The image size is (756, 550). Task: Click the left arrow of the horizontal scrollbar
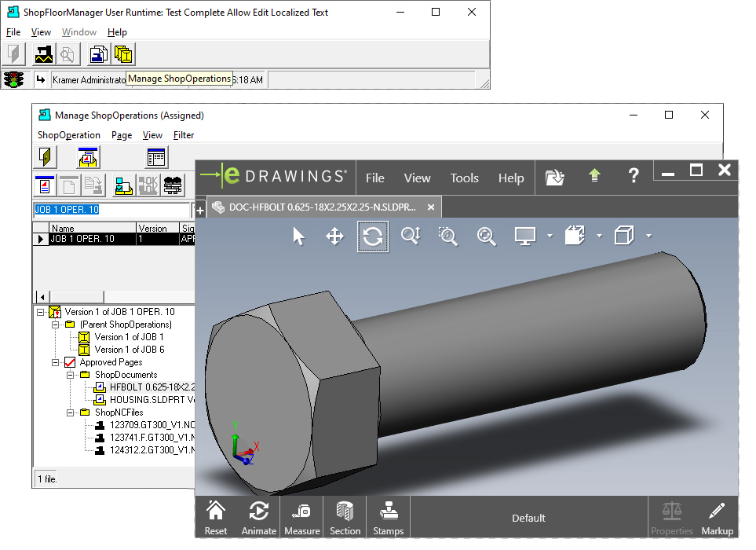[42, 297]
